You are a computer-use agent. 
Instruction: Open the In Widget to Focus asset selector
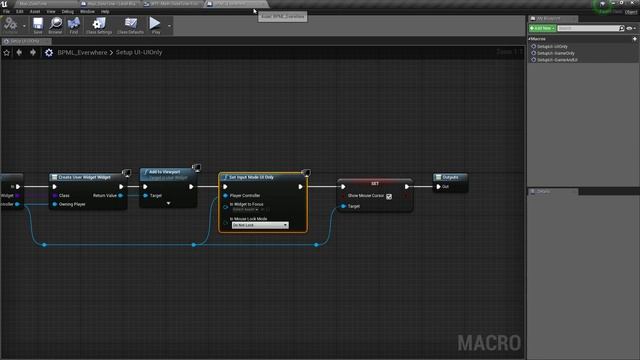click(245, 209)
